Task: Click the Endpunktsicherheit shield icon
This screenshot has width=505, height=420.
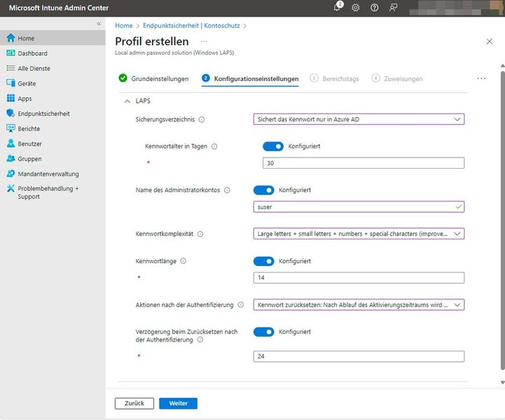Action: [x=11, y=113]
